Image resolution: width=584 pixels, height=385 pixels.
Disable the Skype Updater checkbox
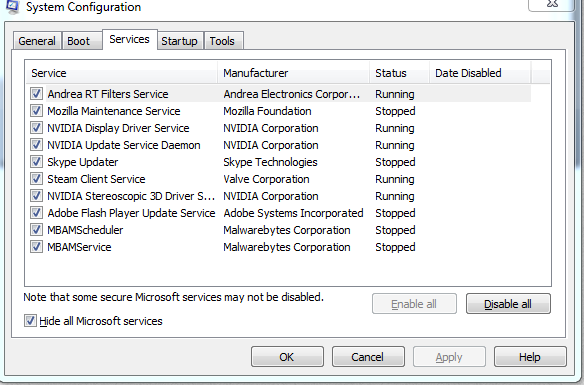click(x=36, y=162)
